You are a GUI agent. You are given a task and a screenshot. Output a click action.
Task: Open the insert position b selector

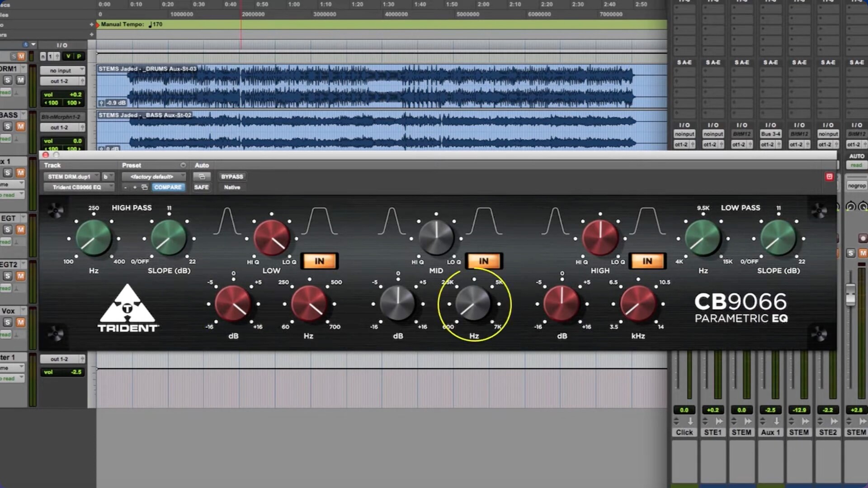(x=107, y=177)
